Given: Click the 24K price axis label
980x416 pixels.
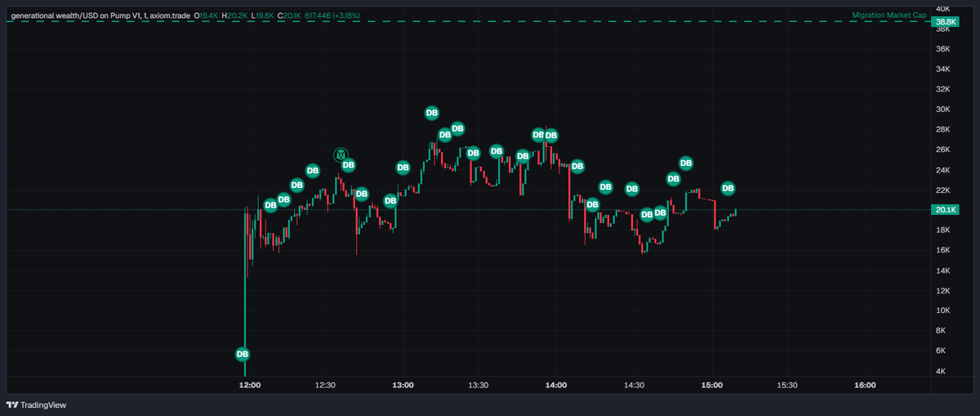Looking at the screenshot, I should pos(943,170).
